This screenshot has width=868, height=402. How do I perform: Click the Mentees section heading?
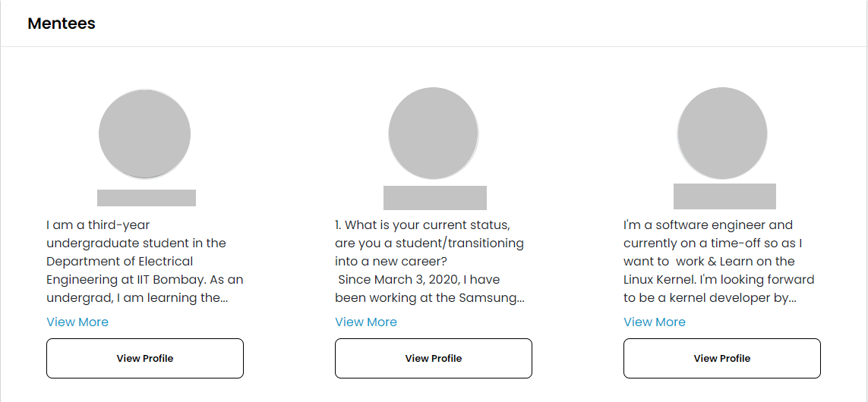click(x=62, y=24)
